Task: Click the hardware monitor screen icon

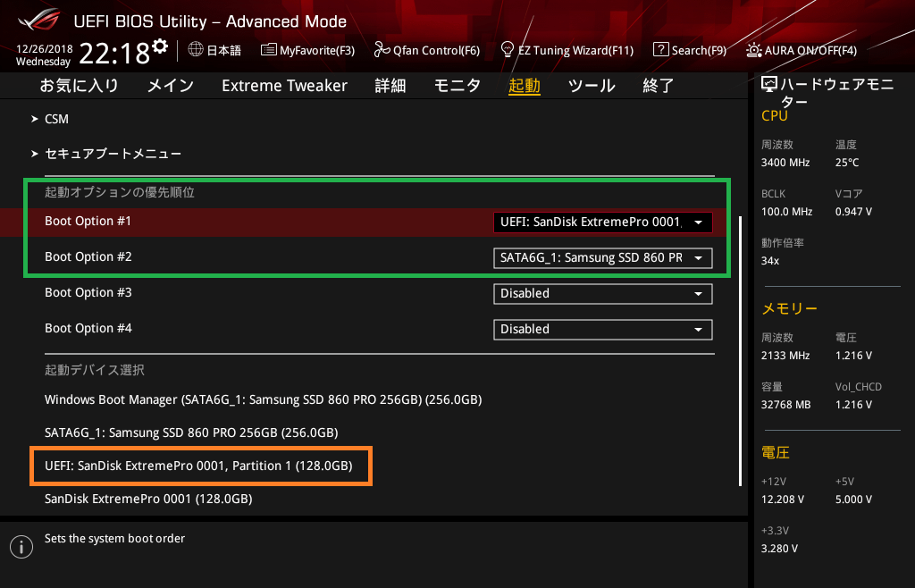Action: [x=769, y=85]
